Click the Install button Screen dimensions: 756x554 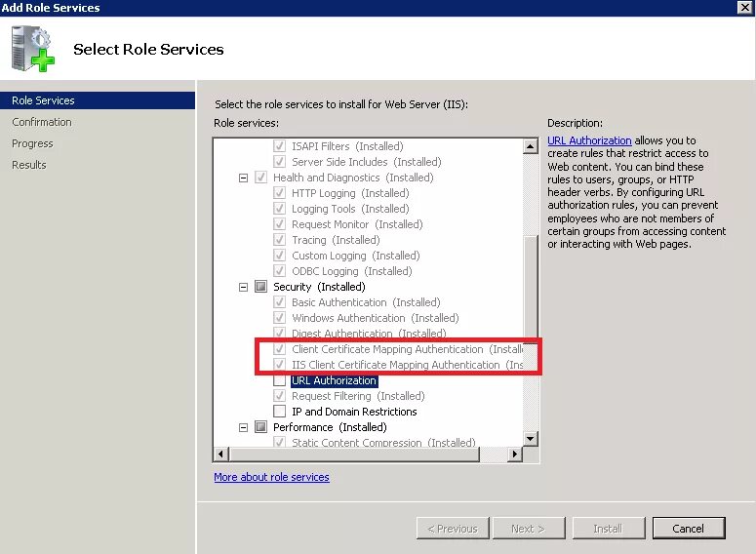(x=609, y=529)
